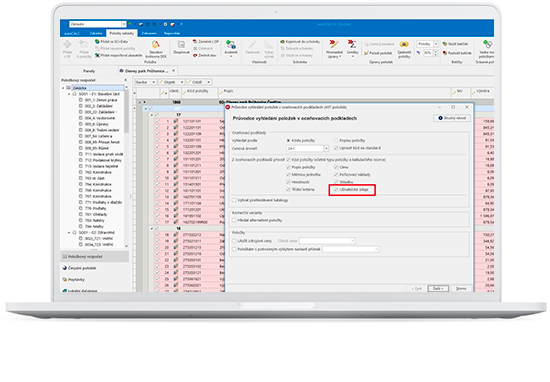Click Pořadí položek ribbon command
This screenshot has width=550, height=382.
pyautogui.click(x=378, y=53)
